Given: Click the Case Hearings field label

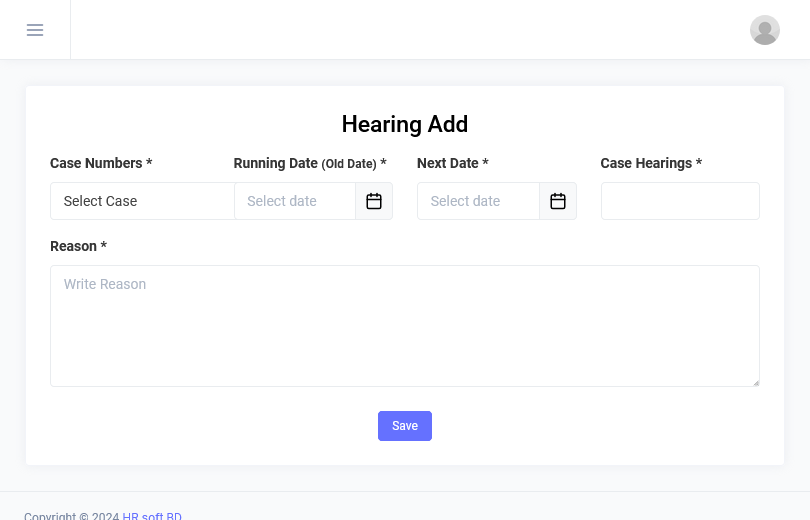Looking at the screenshot, I should tap(651, 163).
